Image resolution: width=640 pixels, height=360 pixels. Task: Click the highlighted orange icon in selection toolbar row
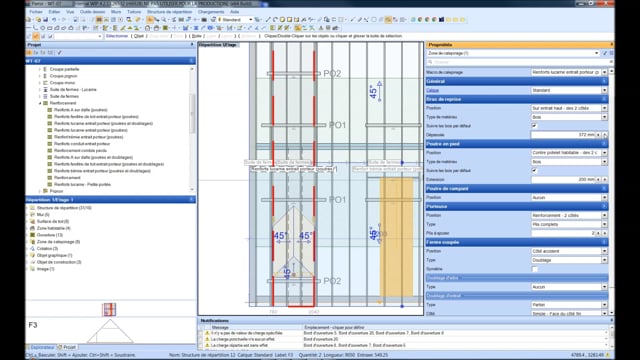[x=36, y=36]
